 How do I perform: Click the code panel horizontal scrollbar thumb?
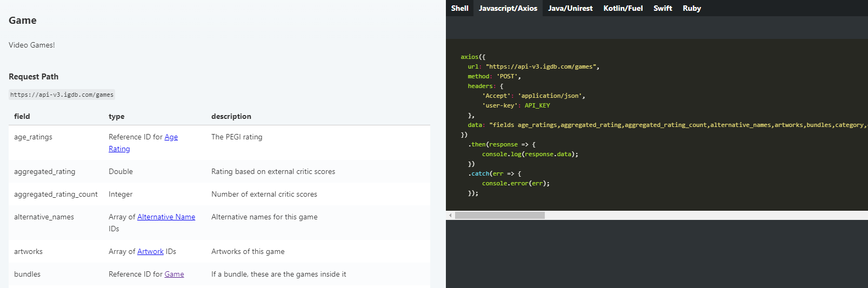[x=500, y=215]
